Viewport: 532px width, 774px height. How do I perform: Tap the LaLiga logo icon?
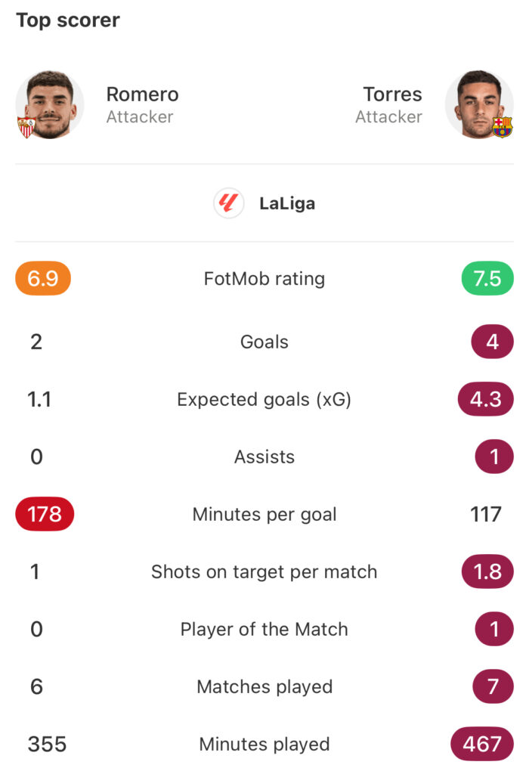point(228,203)
